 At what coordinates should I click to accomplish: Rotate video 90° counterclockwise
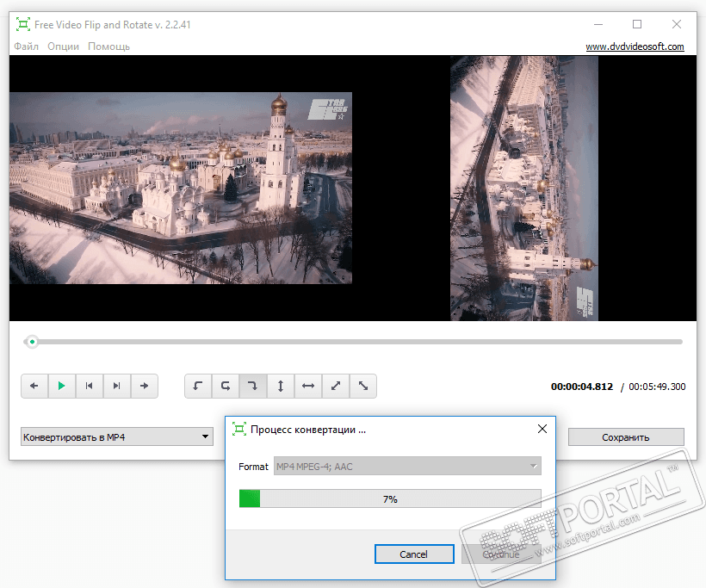[x=198, y=387]
